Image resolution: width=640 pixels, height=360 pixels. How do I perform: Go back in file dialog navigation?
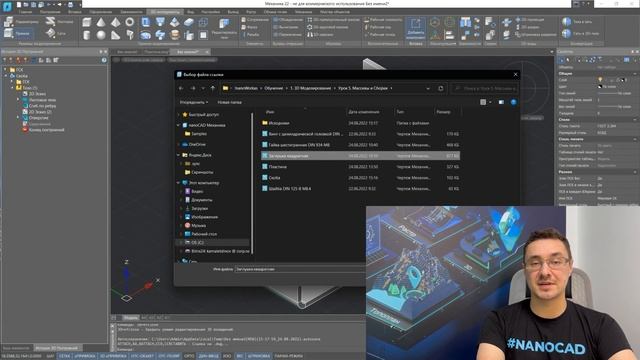181,88
